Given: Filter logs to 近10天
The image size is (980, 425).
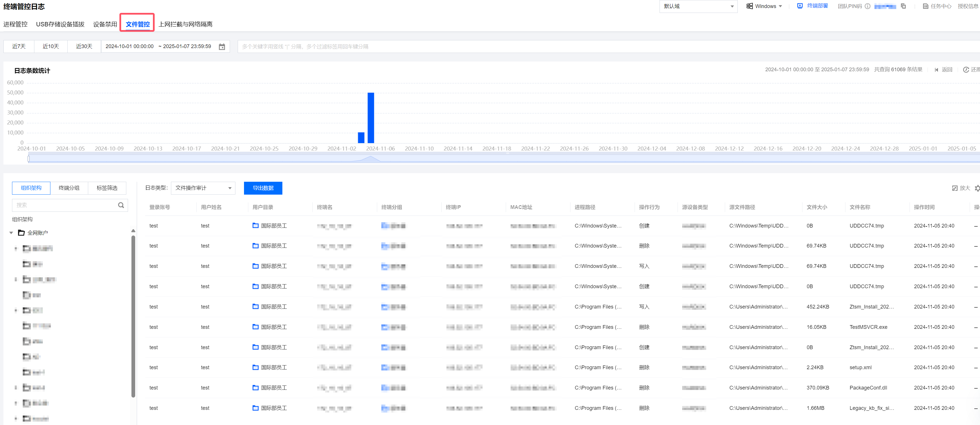Looking at the screenshot, I should (x=51, y=46).
